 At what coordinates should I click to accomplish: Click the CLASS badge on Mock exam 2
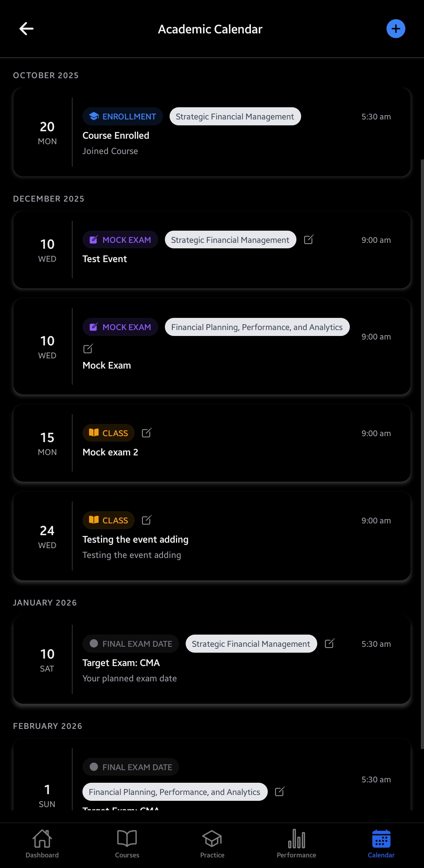point(108,433)
